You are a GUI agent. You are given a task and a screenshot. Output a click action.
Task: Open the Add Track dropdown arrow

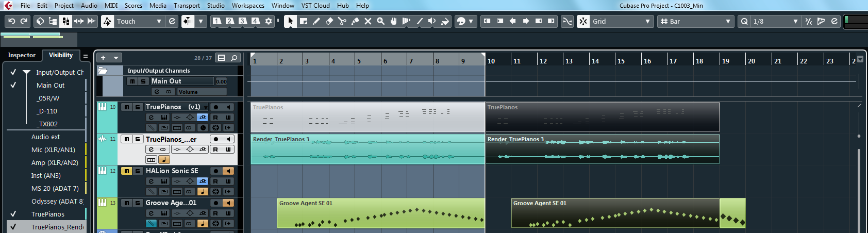[x=116, y=58]
